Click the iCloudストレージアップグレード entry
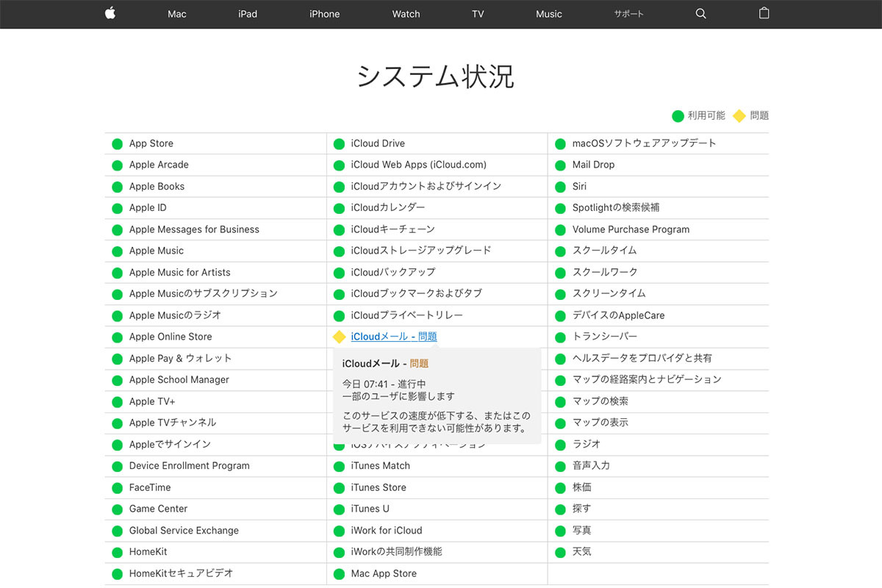Screen dimensions: 882x588 421,251
